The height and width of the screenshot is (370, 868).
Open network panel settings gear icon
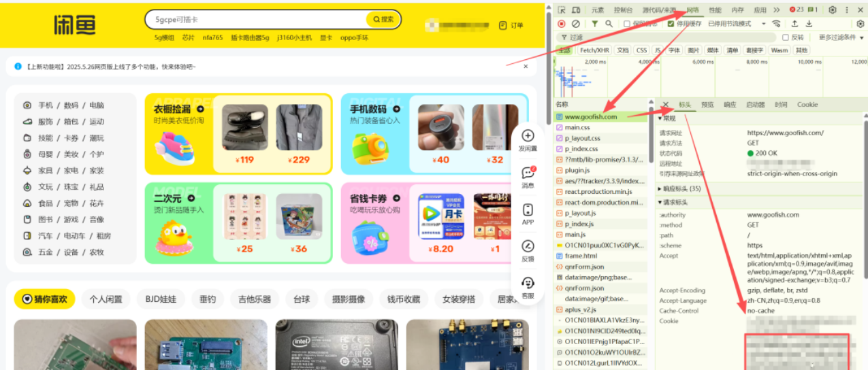pos(860,24)
